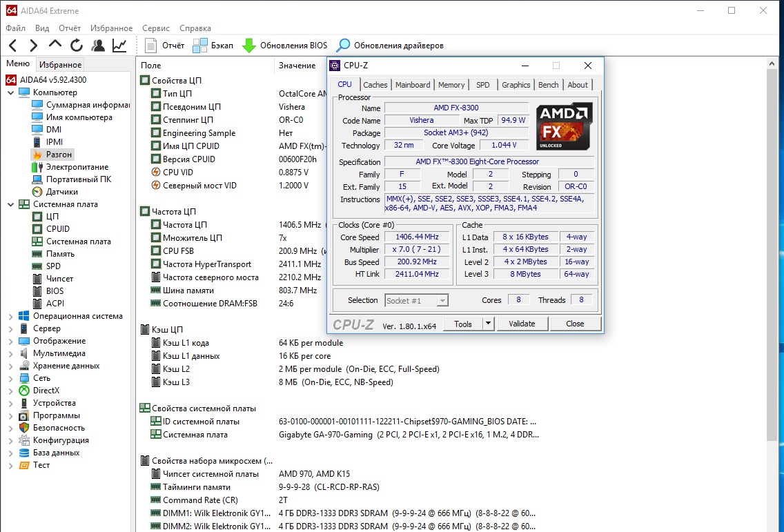Go back with the left arrow toolbar icon
Screen dimensions: 784x532
click(13, 46)
